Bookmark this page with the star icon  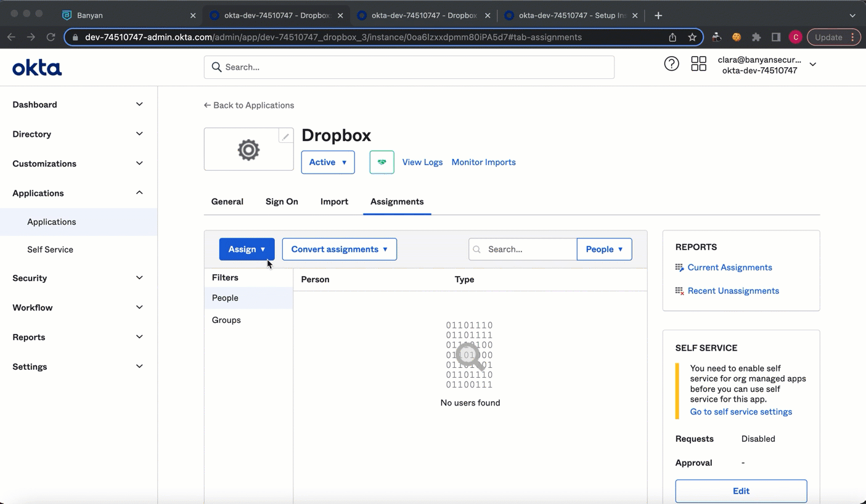[x=692, y=37]
